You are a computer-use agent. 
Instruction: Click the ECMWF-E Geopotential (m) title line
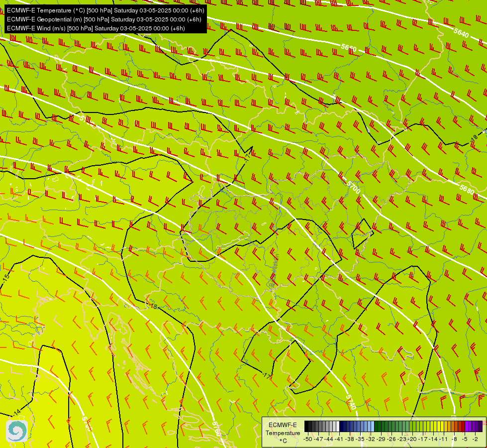point(104,19)
